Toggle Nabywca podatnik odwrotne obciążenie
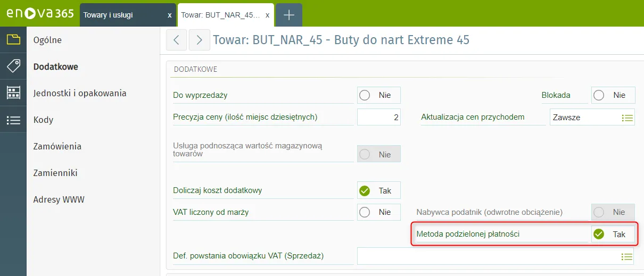Viewport: 644px width, 276px height. 613,212
